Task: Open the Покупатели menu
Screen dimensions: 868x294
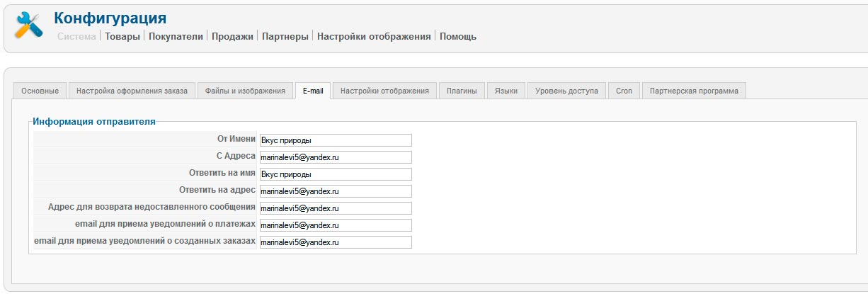Action: pos(176,37)
